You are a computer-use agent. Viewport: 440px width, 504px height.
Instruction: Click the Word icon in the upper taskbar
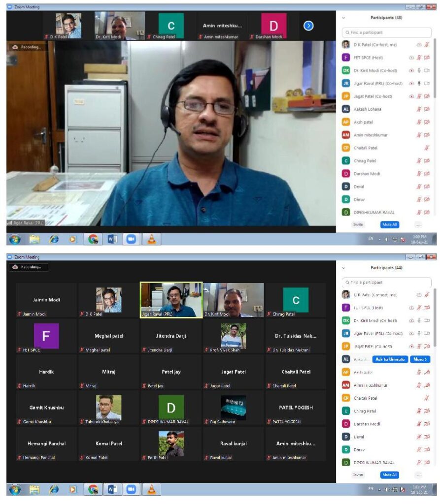coord(112,239)
